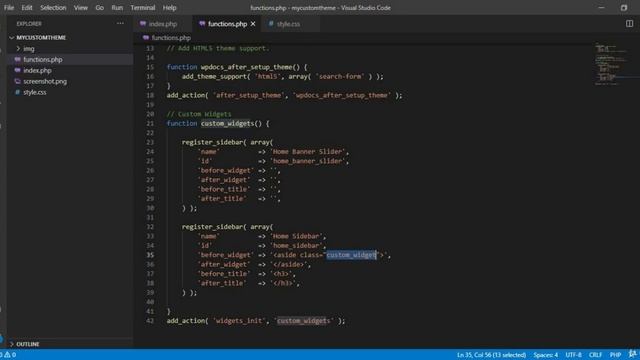Open the File menu
This screenshot has width=640, height=360.
click(x=9, y=8)
